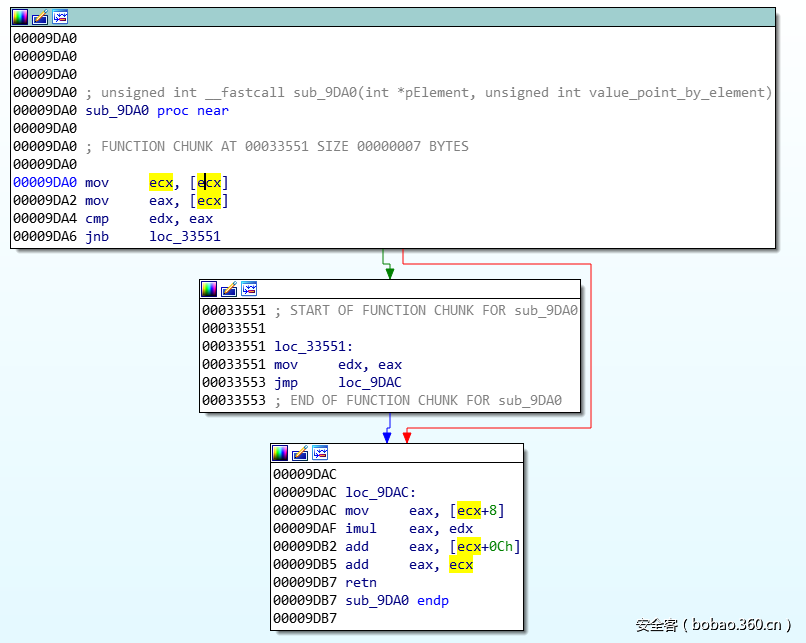Click the pencil edit icon on the top node
806x643 pixels.
point(40,18)
